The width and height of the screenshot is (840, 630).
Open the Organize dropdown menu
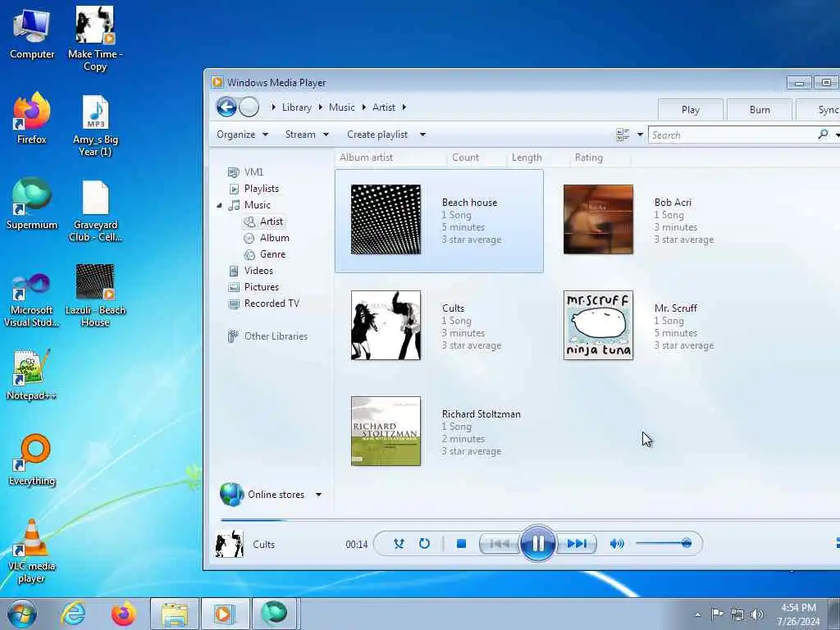242,135
